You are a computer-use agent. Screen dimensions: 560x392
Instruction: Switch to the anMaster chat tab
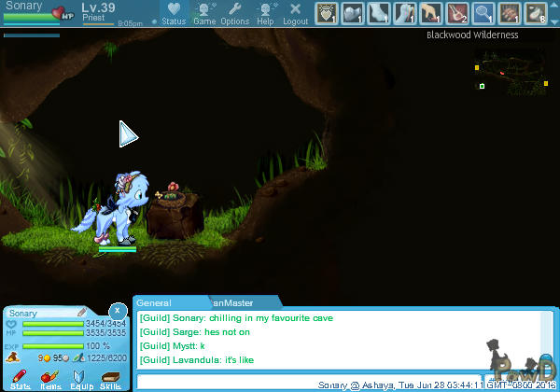click(233, 303)
